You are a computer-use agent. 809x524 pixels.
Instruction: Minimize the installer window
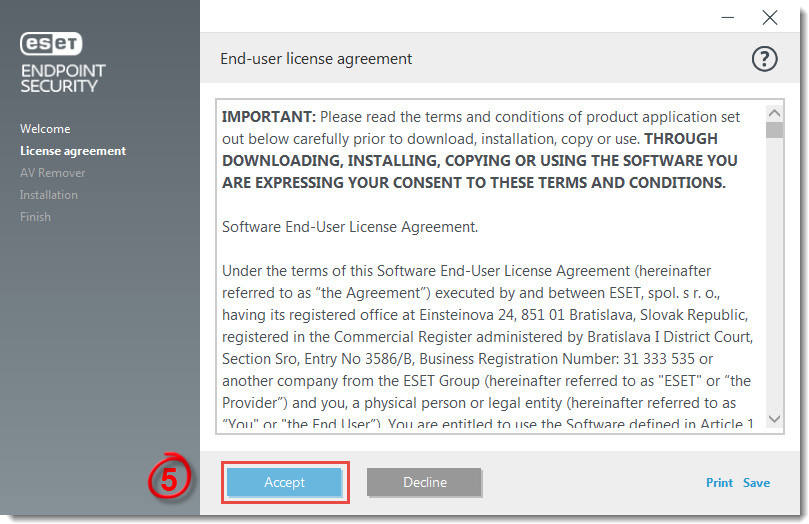tap(727, 18)
